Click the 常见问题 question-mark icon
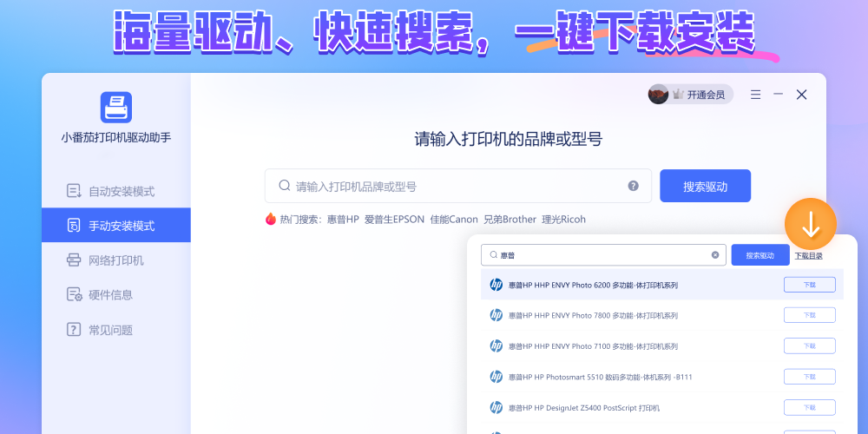The width and height of the screenshot is (868, 434). tap(74, 330)
